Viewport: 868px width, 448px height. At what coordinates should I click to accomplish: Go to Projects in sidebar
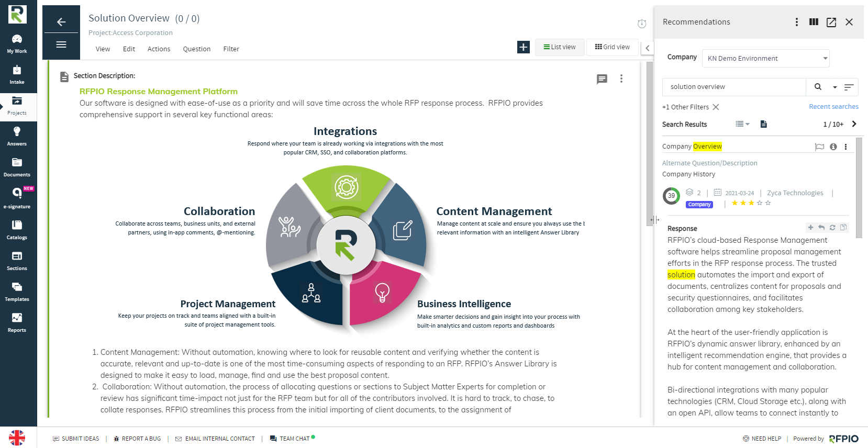point(17,106)
